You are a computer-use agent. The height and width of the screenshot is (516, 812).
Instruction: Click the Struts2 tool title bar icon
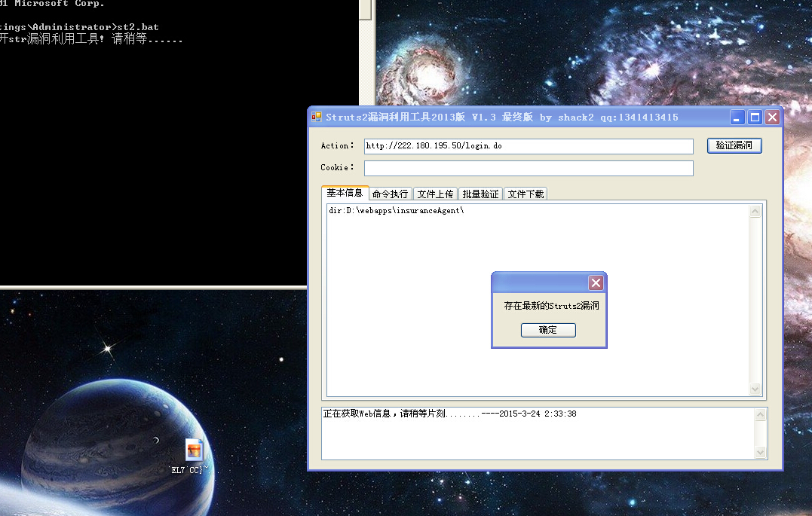point(317,117)
